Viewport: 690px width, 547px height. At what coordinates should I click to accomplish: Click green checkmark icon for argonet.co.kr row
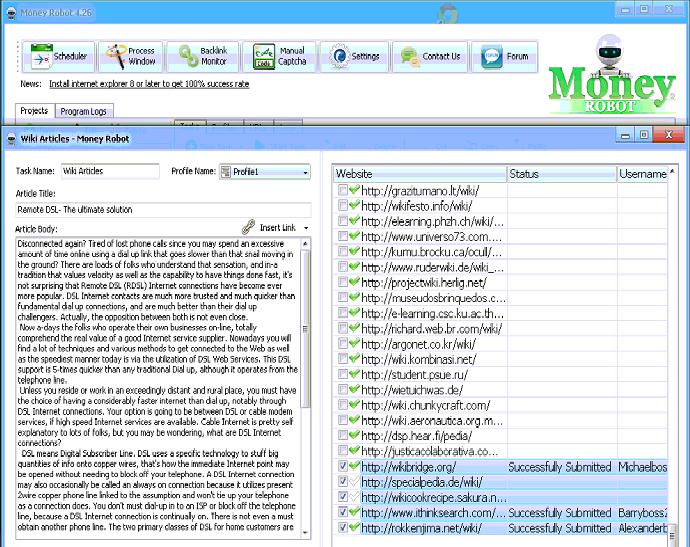tap(354, 344)
